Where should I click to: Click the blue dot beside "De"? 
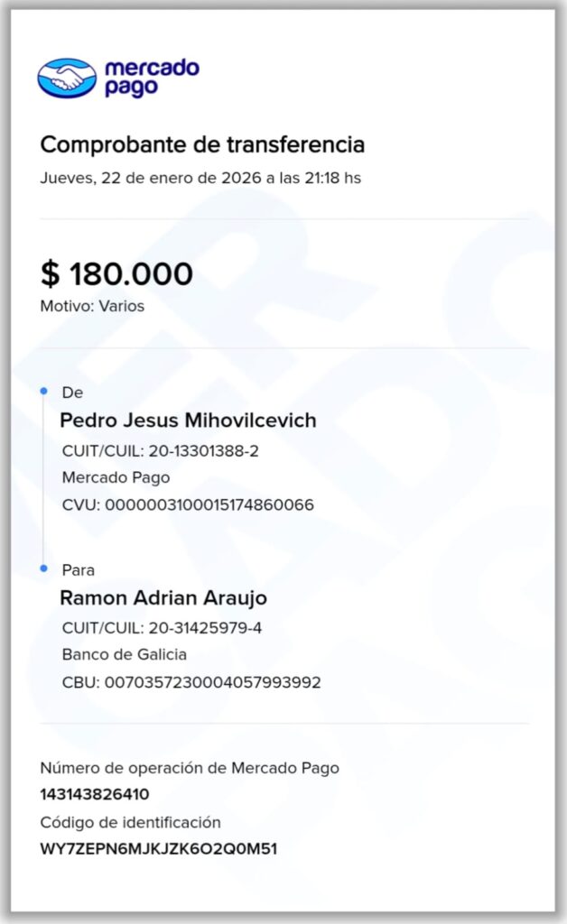click(43, 391)
